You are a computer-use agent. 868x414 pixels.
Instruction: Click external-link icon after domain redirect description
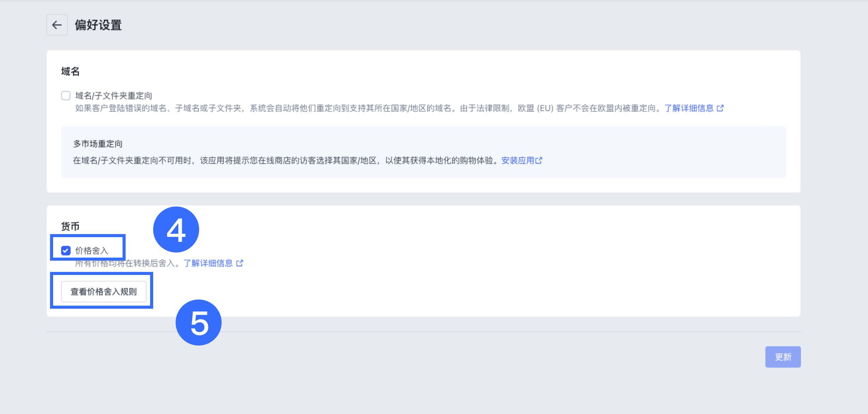coord(720,108)
